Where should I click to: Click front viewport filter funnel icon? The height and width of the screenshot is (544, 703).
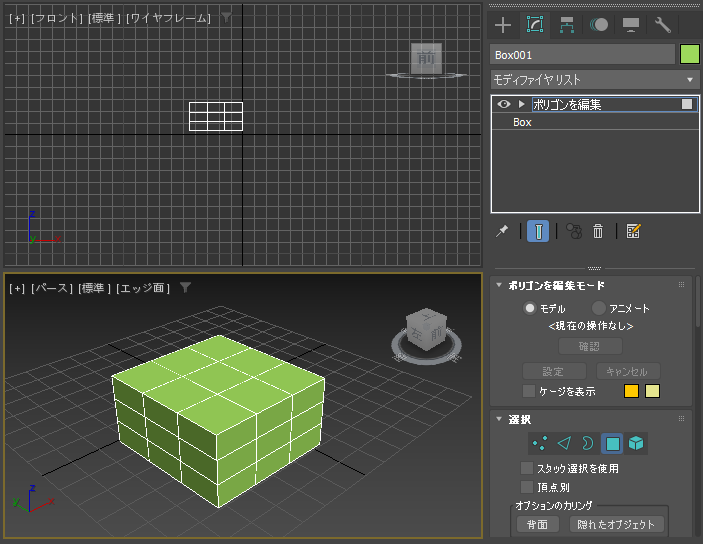point(226,17)
